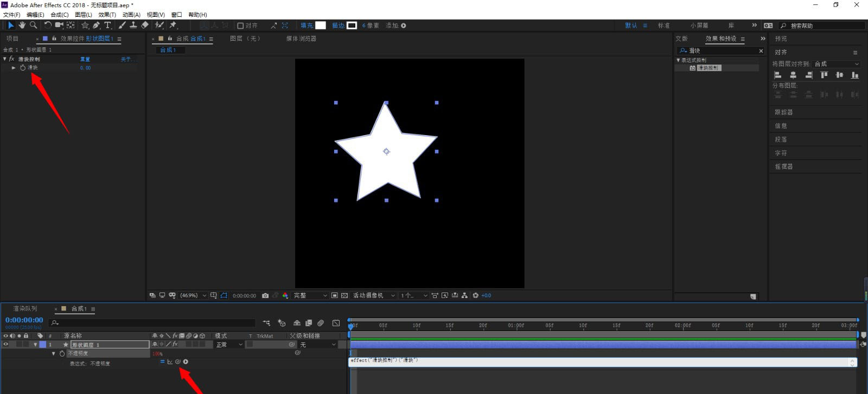The height and width of the screenshot is (394, 868).
Task: Click the stroke color swatch
Action: [x=352, y=26]
